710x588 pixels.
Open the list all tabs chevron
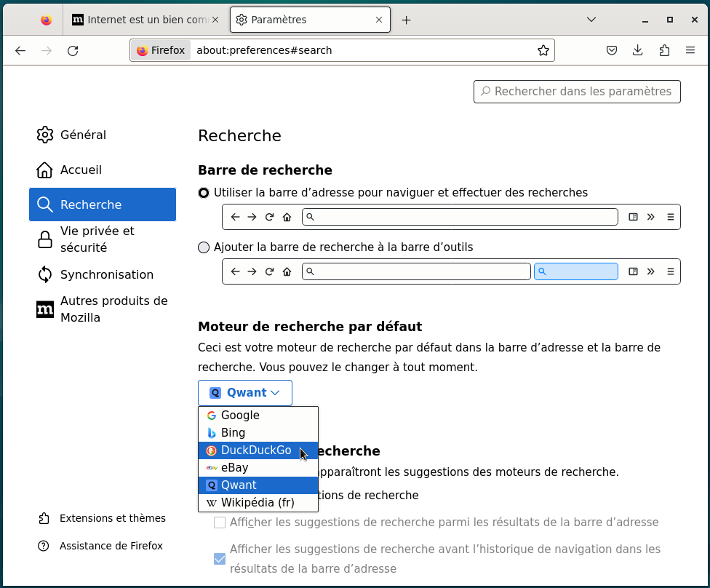pos(591,20)
